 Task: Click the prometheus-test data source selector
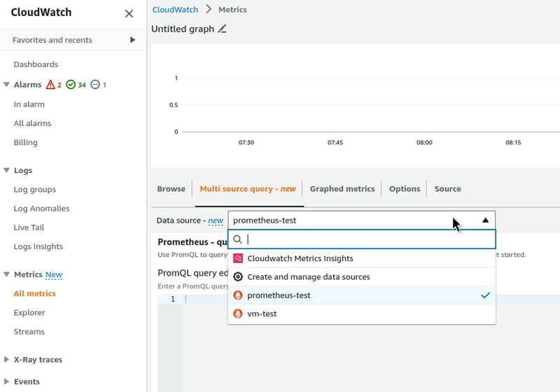pos(361,220)
